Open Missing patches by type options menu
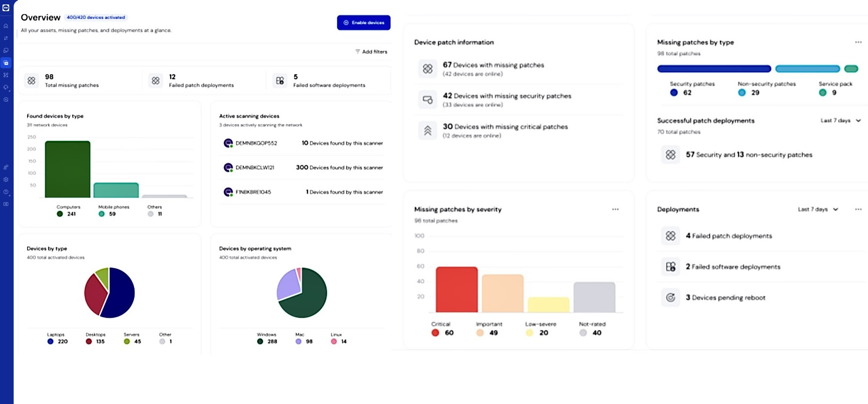Screen dimensions: 868x404 [858, 42]
